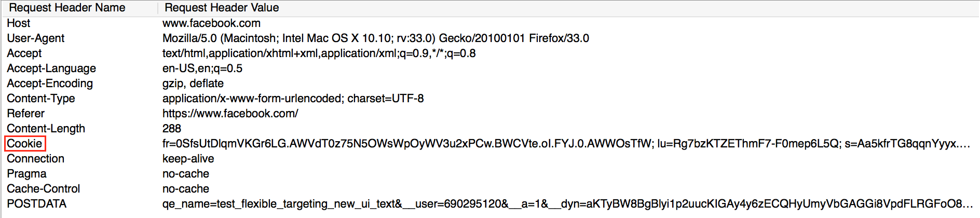Click the highlighted Cookie header name
The width and height of the screenshot is (980, 218).
25,144
